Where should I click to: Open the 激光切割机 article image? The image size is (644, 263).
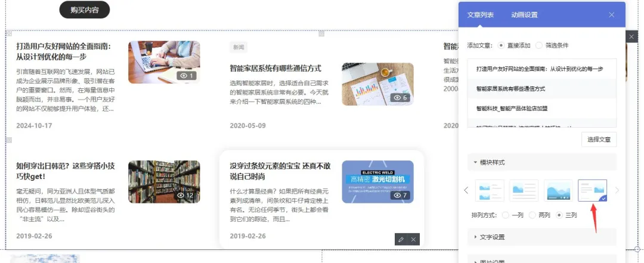pyautogui.click(x=377, y=182)
